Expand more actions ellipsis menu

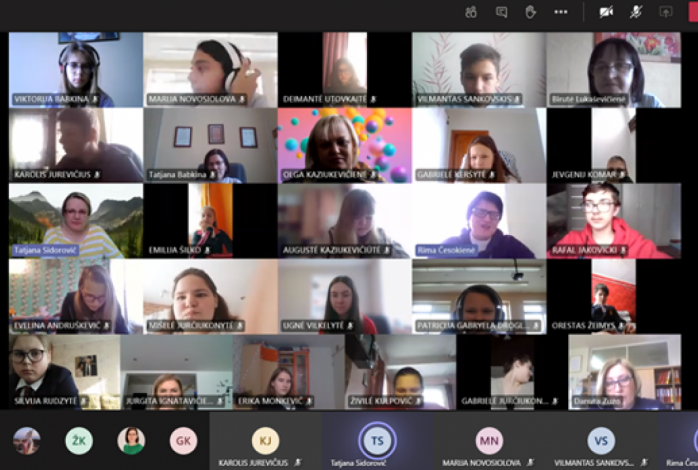[561, 12]
